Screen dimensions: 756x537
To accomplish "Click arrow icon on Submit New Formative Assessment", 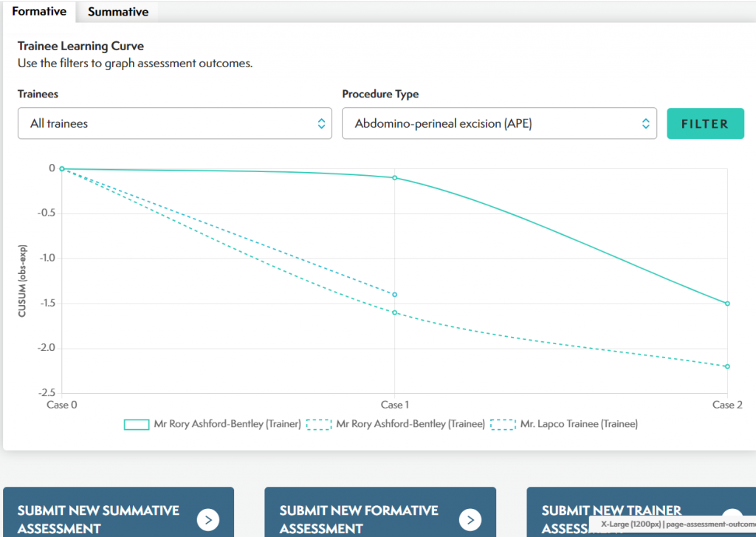I will point(470,520).
